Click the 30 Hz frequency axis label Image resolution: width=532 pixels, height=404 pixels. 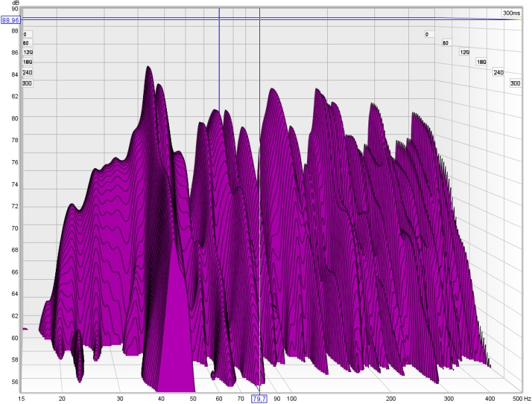120,399
